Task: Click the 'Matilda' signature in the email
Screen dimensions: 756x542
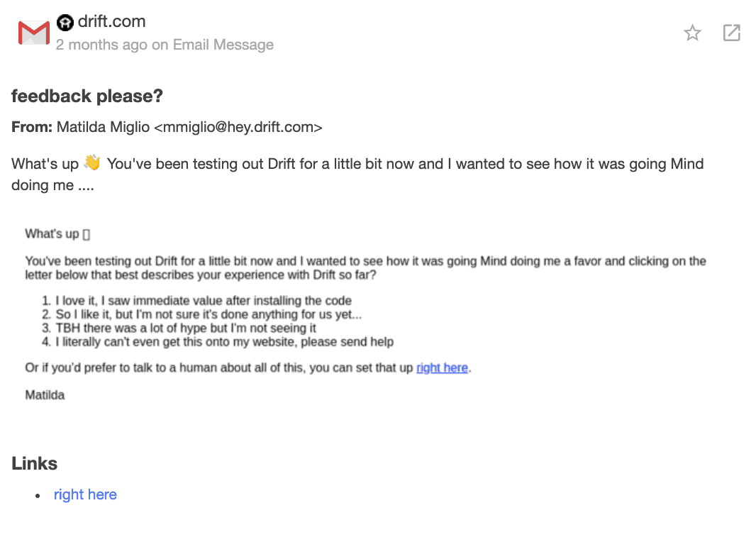Action: pyautogui.click(x=45, y=395)
